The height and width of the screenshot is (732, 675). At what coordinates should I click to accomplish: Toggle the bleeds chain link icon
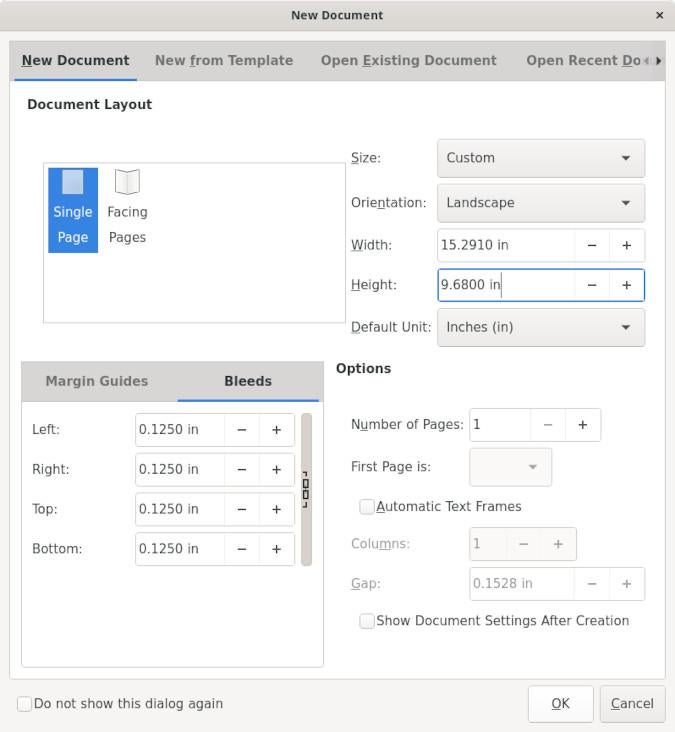click(306, 490)
